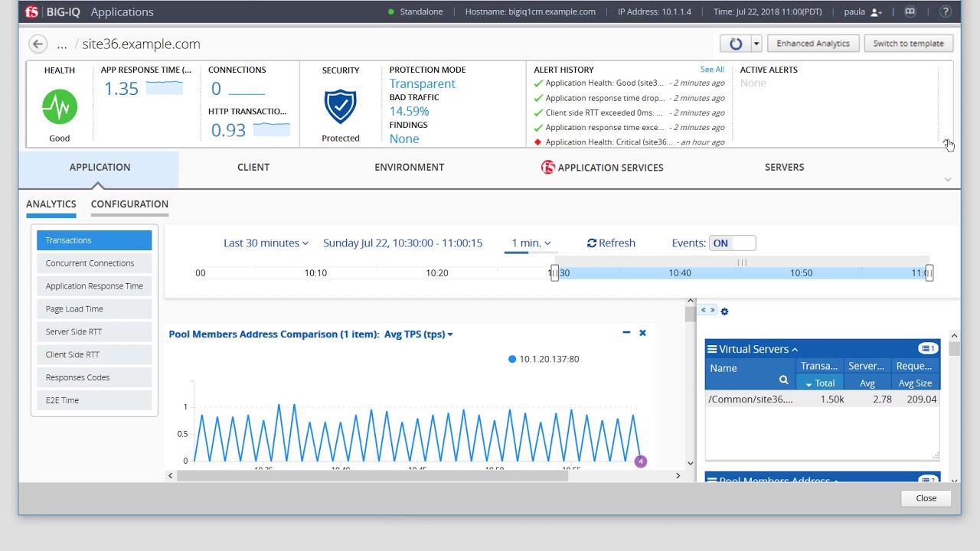The image size is (980, 551).
Task: Click the 10.1.20.137:80 legend marker
Action: click(512, 359)
